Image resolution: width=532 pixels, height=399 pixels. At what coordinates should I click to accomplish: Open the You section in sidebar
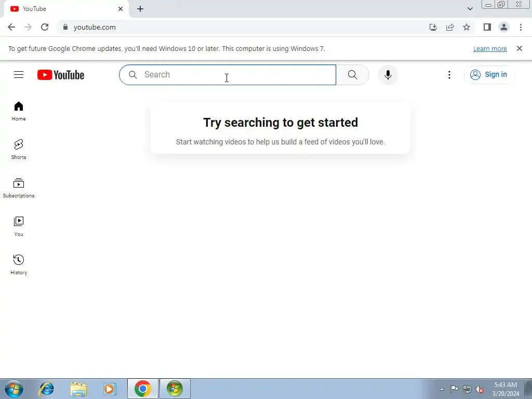click(x=19, y=227)
